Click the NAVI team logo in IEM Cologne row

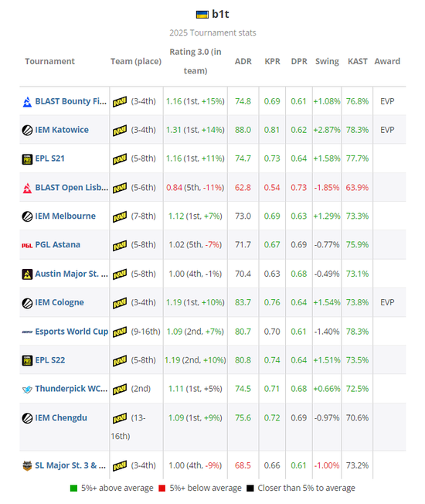(x=120, y=303)
